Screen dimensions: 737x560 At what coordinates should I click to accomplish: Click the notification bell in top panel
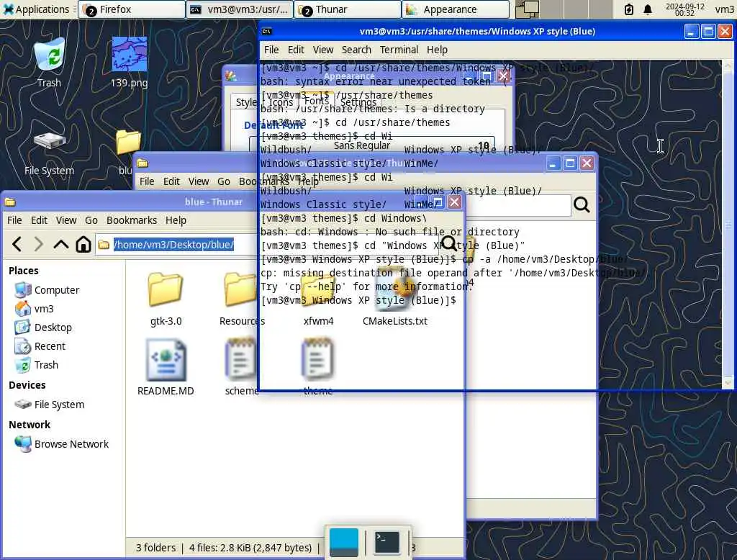click(648, 9)
